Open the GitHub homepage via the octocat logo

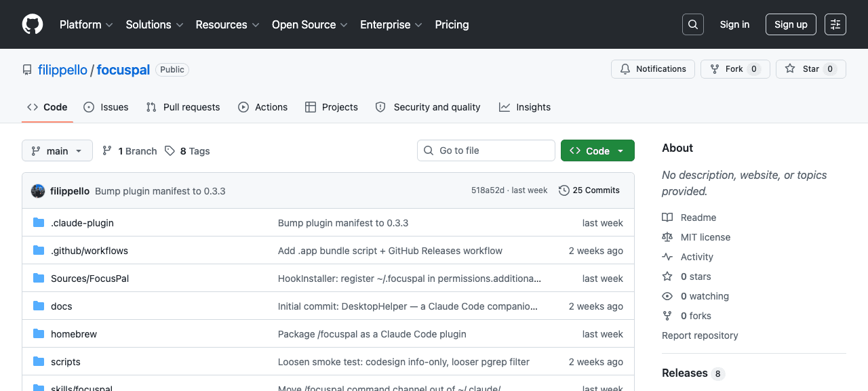coord(33,24)
